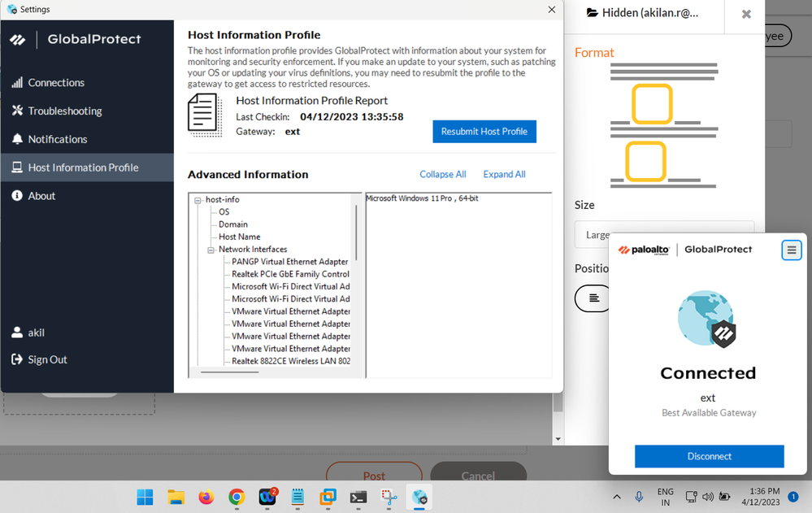Image resolution: width=812 pixels, height=513 pixels.
Task: Click the volume speaker tray icon
Action: coord(708,497)
